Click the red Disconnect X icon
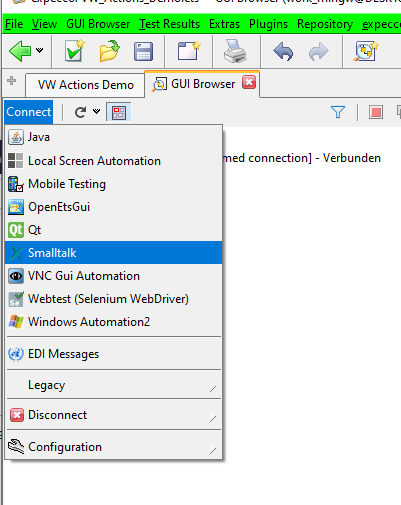 tap(17, 415)
